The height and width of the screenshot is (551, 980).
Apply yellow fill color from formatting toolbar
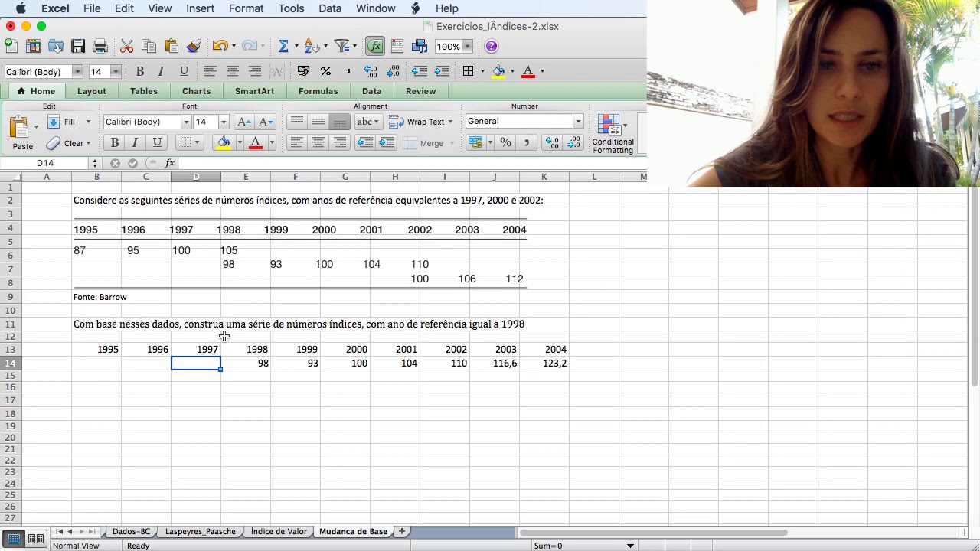pos(498,71)
